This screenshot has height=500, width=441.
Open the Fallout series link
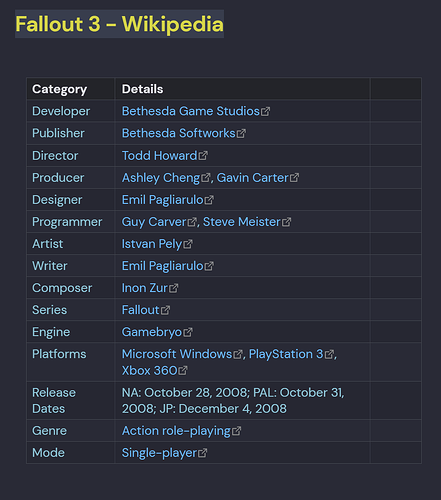pyautogui.click(x=140, y=310)
